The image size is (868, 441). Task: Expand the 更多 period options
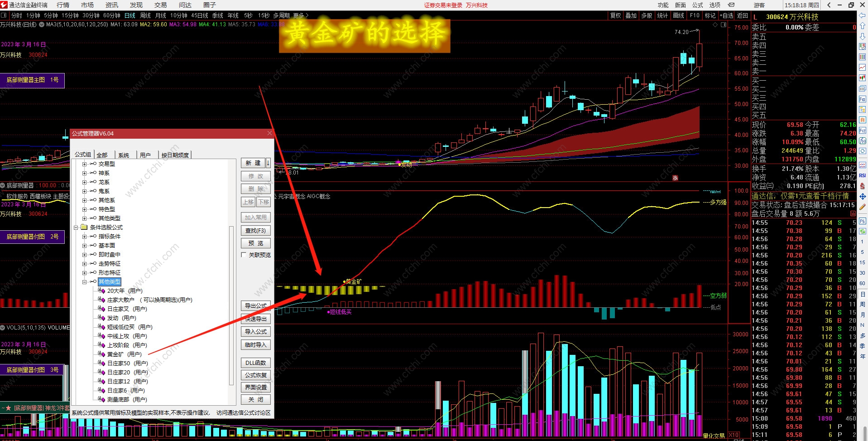point(301,15)
